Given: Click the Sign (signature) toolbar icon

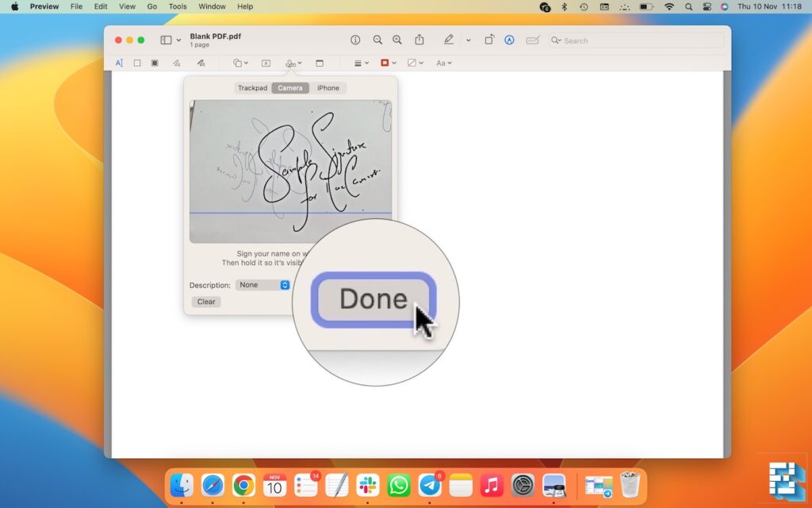Looking at the screenshot, I should tap(291, 63).
